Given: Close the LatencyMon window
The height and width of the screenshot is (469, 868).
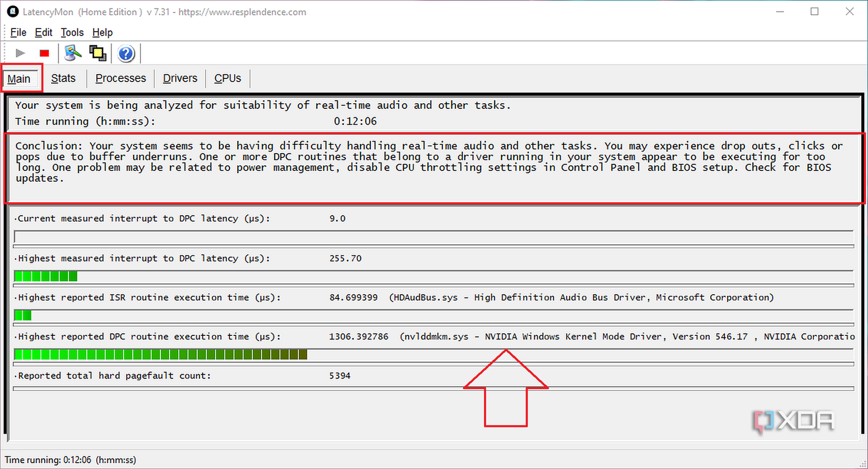Looking at the screenshot, I should pos(850,12).
